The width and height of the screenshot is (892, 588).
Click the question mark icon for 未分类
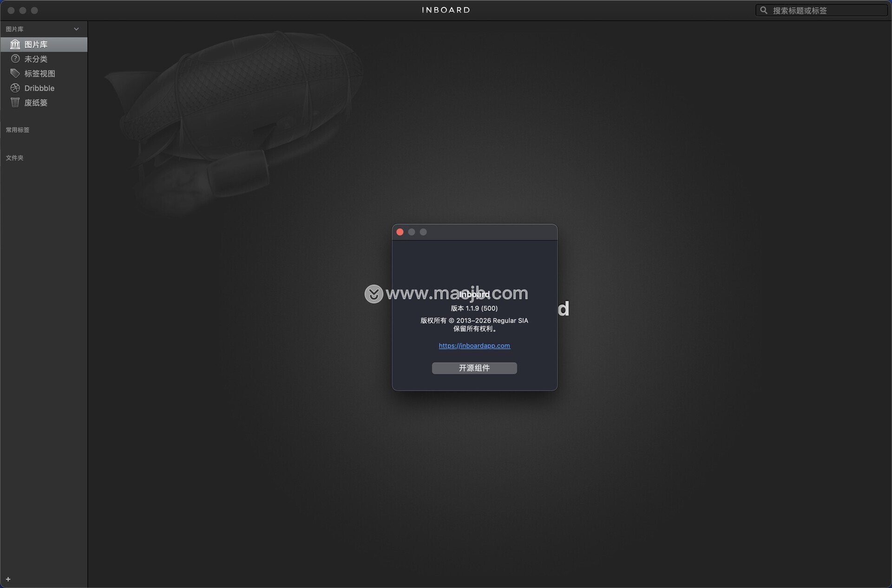(x=15, y=59)
